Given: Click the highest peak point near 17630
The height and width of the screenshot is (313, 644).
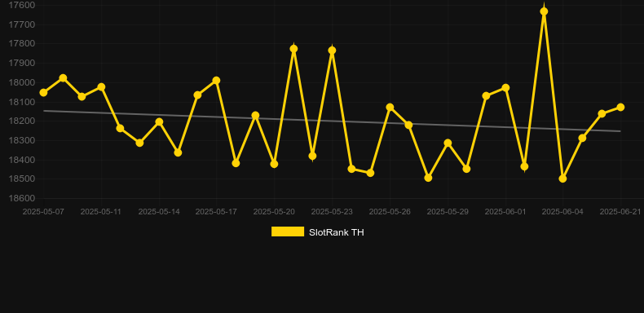Looking at the screenshot, I should tap(544, 11).
